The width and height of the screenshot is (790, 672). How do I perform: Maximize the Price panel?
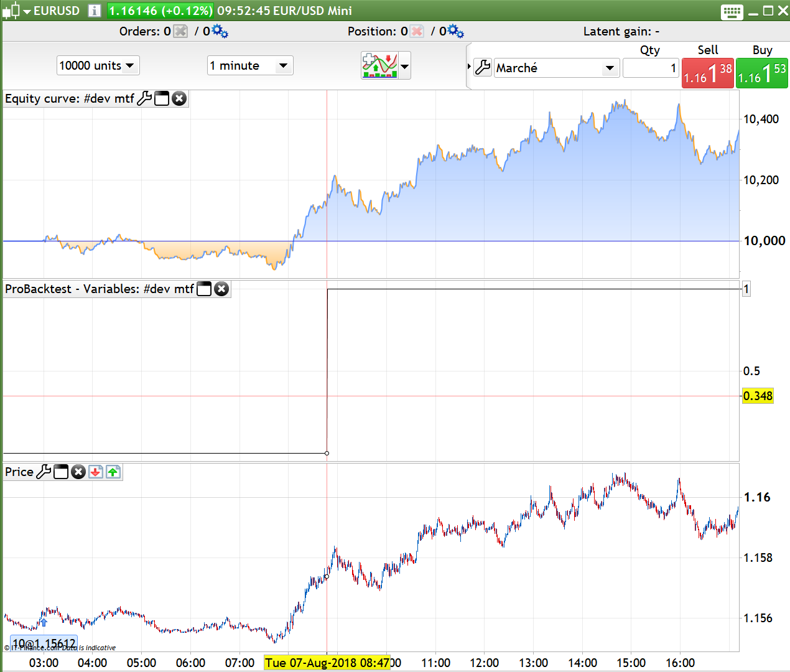pos(61,472)
